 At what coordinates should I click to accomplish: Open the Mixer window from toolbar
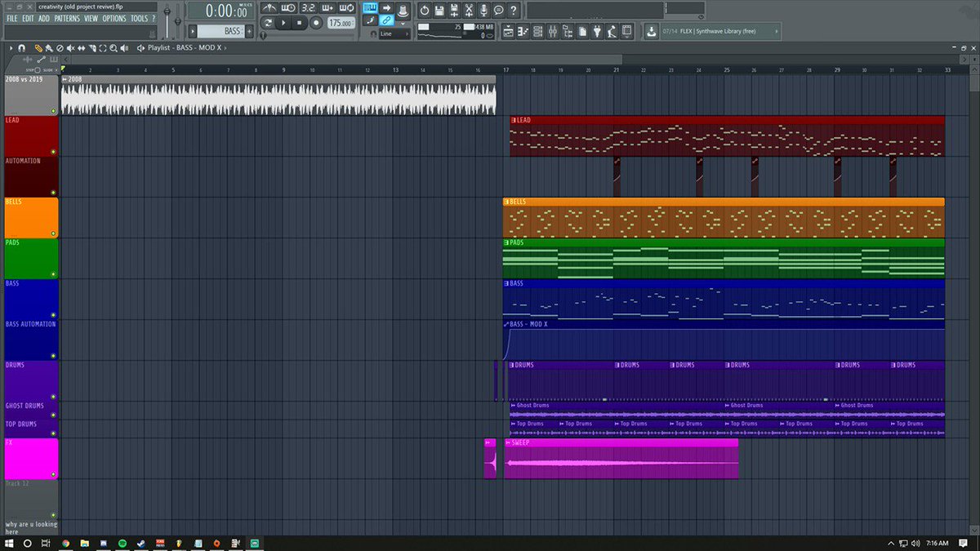[553, 31]
